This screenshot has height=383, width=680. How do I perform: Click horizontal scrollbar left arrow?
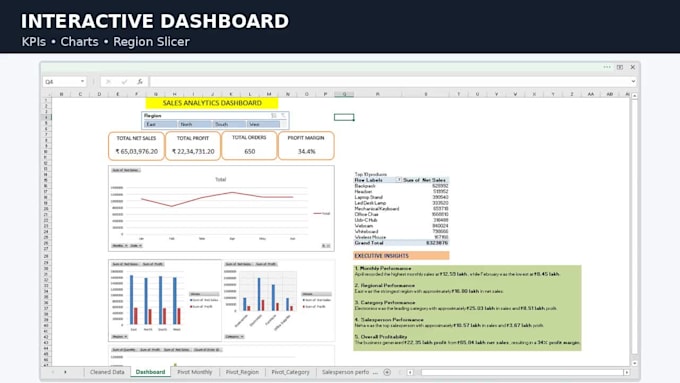410,372
